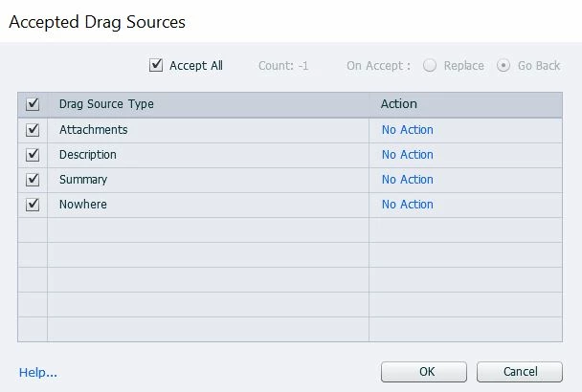
Task: Open No Action link for Description
Action: [x=407, y=155]
